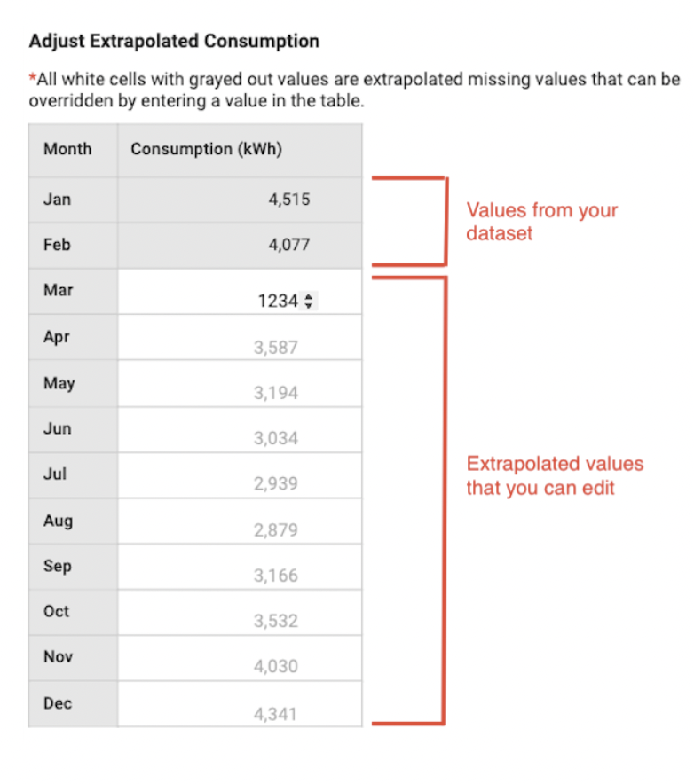Image resolution: width=694 pixels, height=784 pixels.
Task: Click the Feb dataset value 4,077
Action: 289,245
